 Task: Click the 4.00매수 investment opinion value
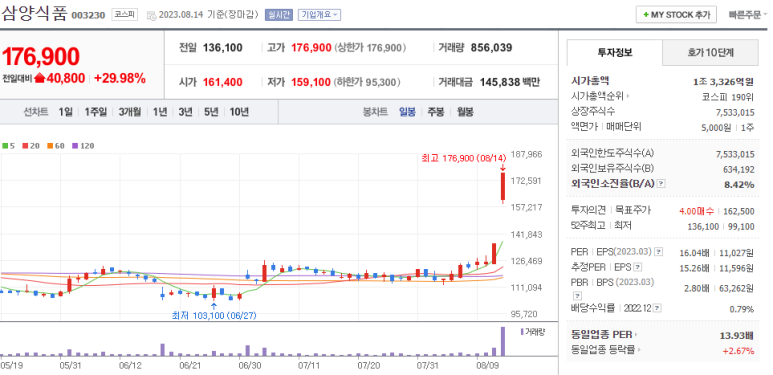click(696, 211)
